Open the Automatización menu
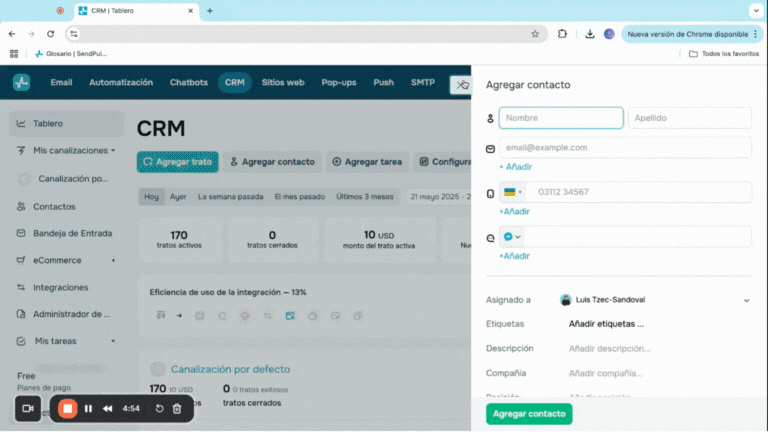Image resolution: width=768 pixels, height=432 pixels. coord(121,82)
